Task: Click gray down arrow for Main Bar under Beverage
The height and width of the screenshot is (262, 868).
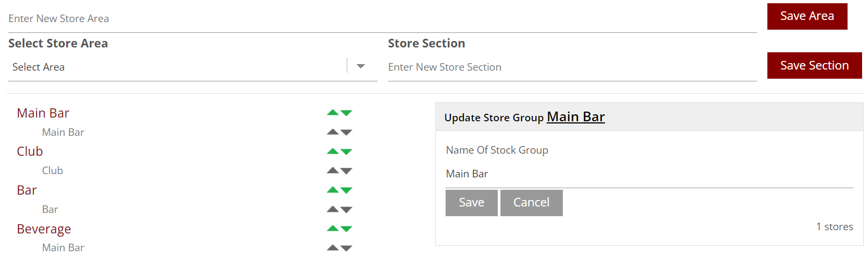Action: tap(347, 248)
